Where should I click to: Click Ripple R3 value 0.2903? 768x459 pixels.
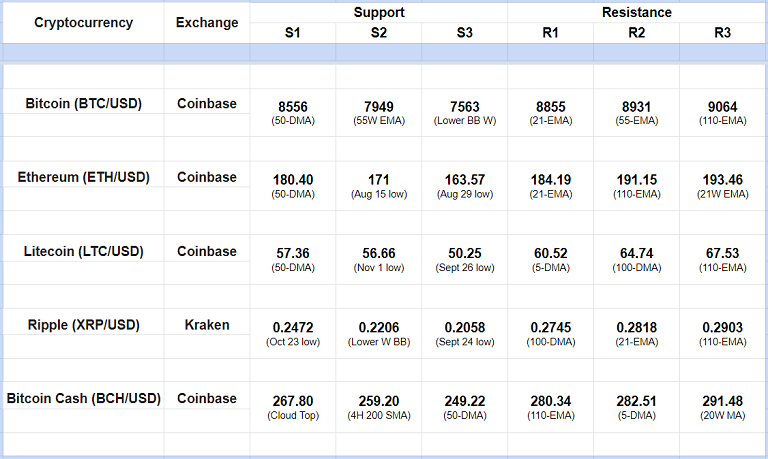pyautogui.click(x=723, y=327)
